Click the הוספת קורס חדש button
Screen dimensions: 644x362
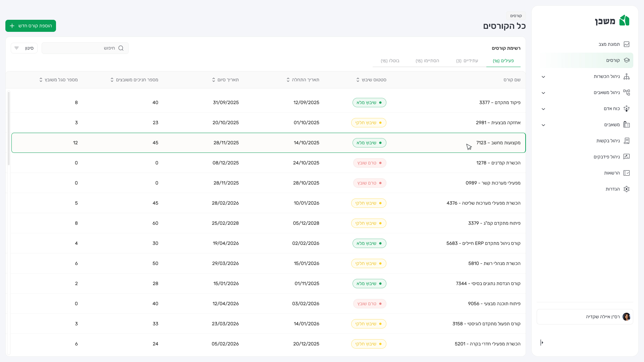coord(31,26)
